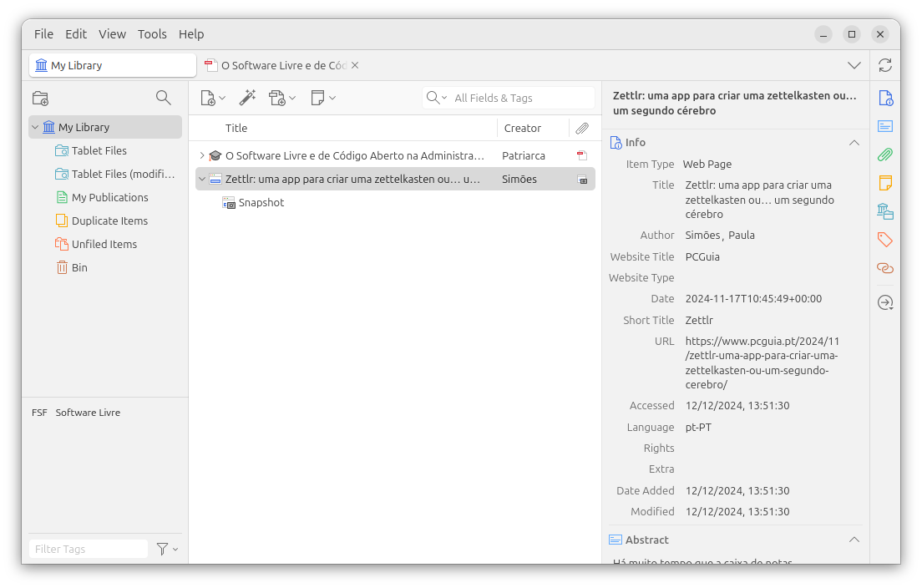Open the File menu
The height and width of the screenshot is (588, 922).
point(43,34)
